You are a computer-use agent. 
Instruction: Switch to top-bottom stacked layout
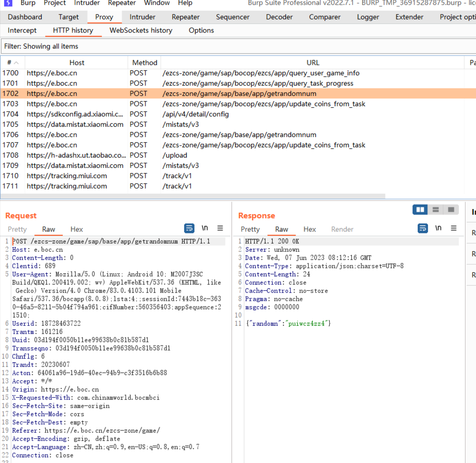pos(436,210)
